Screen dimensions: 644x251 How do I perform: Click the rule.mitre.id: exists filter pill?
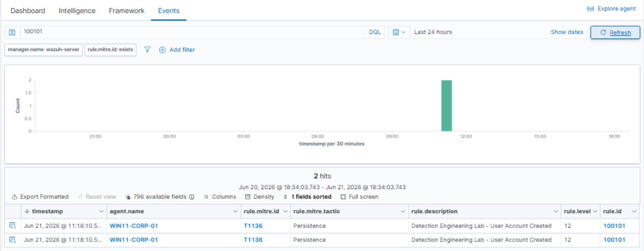pos(110,50)
